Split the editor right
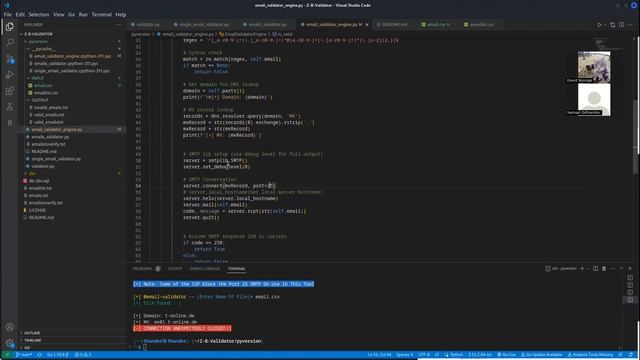The width and height of the screenshot is (640, 360). [x=621, y=25]
